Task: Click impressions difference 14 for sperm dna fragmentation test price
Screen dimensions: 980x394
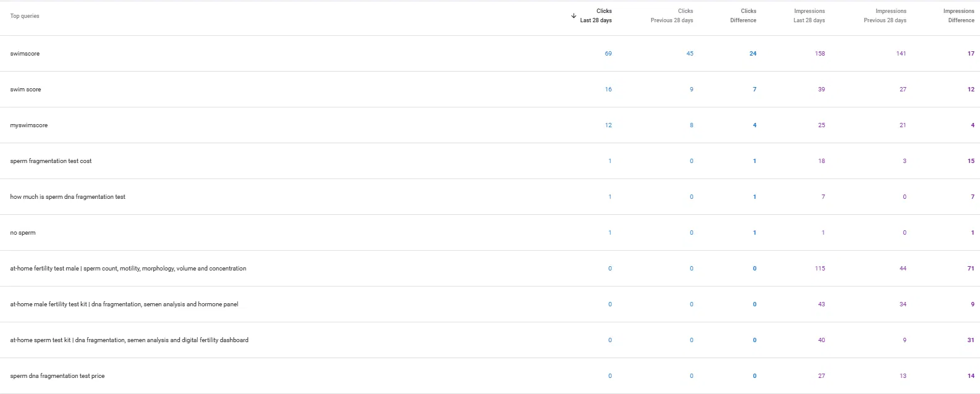Action: click(x=971, y=376)
